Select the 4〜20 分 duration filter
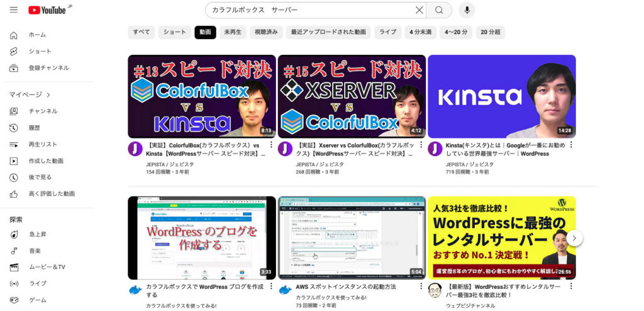The height and width of the screenshot is (311, 644). point(456,32)
